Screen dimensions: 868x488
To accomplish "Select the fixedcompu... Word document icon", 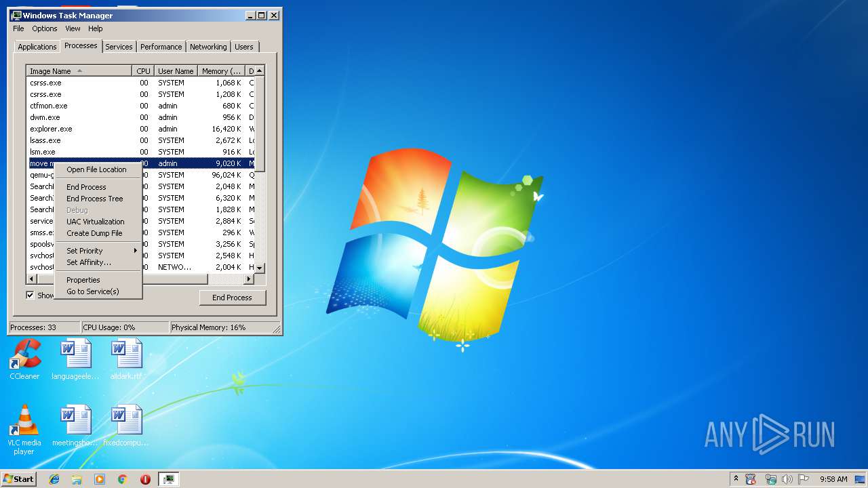I will (x=125, y=426).
